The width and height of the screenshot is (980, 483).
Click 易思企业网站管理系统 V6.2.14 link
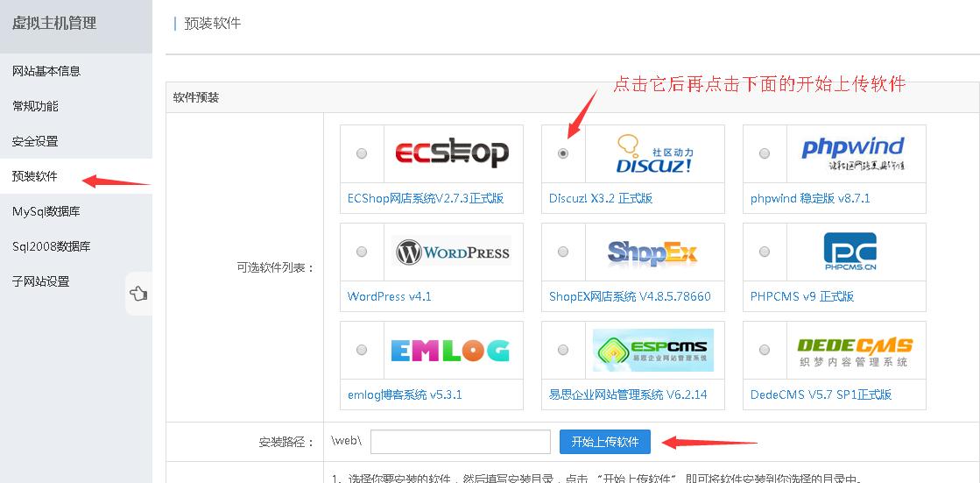point(628,394)
